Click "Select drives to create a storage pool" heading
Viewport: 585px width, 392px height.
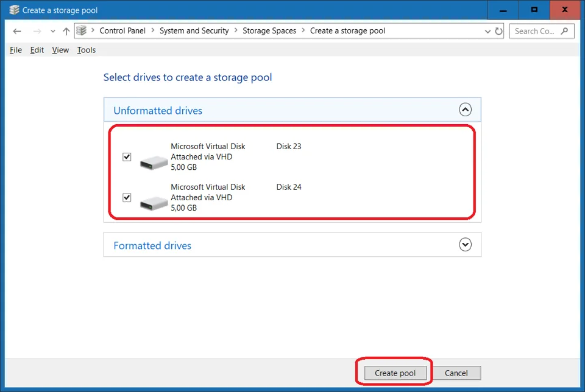click(188, 77)
